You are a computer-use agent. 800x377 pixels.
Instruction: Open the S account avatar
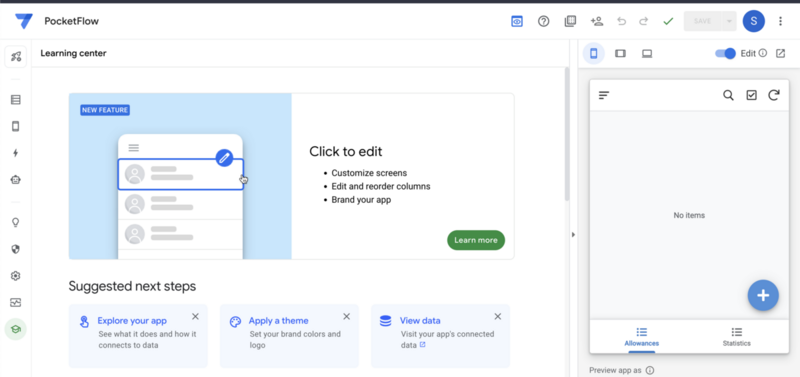coord(754,21)
